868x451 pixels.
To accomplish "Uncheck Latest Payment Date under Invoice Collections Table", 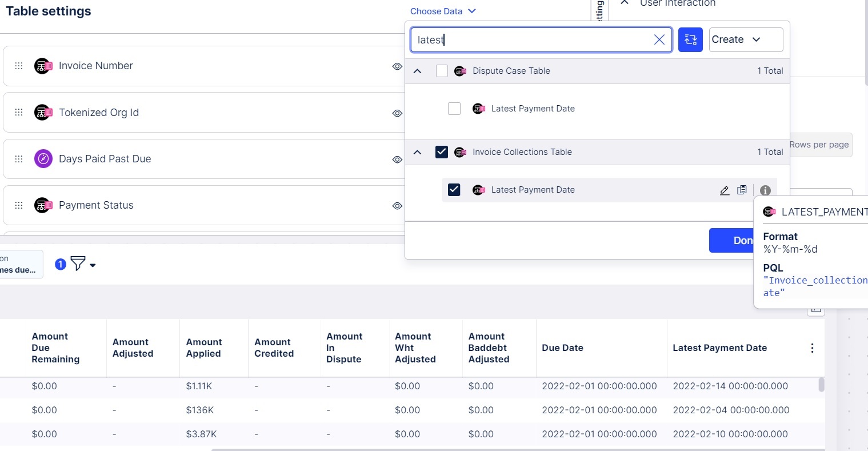I will tap(454, 190).
